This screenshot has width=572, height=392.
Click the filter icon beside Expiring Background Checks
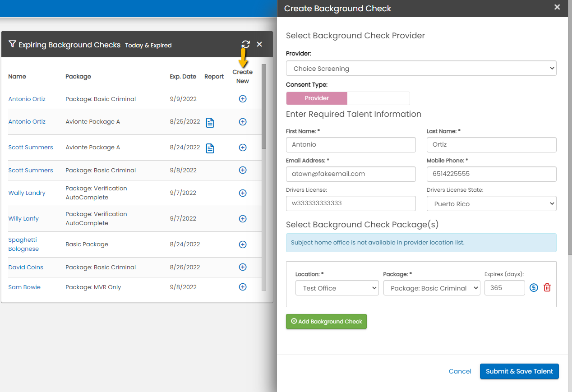coord(13,44)
